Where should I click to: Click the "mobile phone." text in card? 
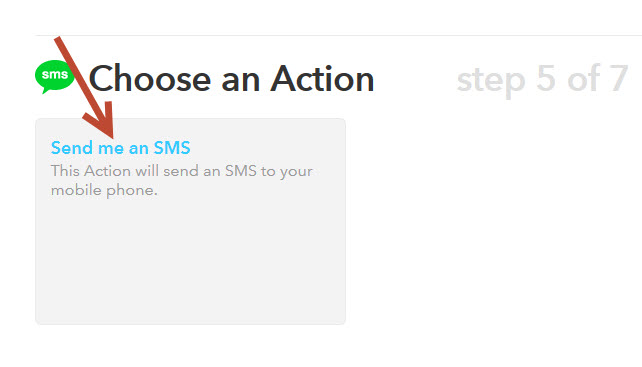[104, 190]
